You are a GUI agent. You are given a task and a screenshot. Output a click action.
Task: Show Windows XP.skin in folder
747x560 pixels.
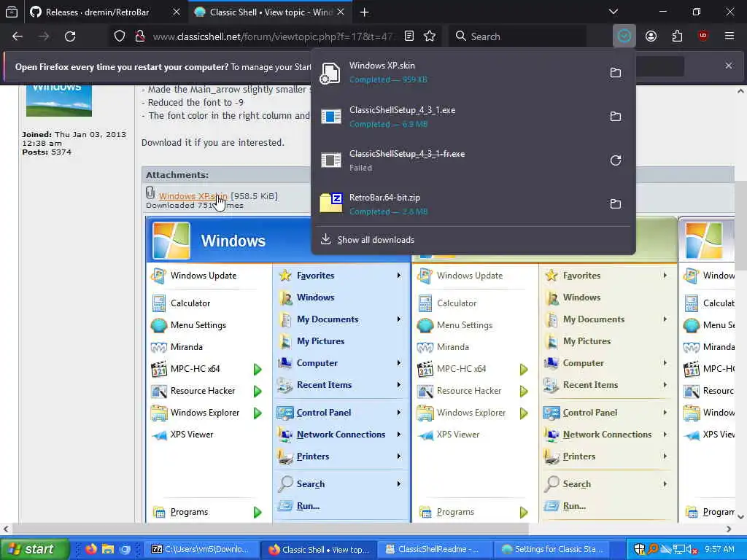point(616,72)
